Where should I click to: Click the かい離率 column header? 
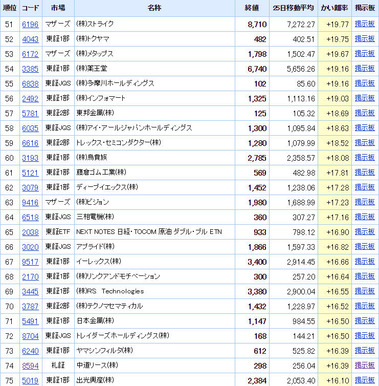[334, 8]
